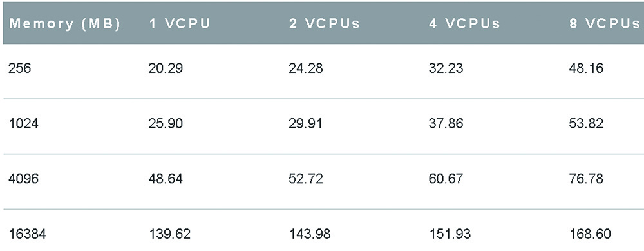
Task: Click the 1024 memory row label
Action: [x=23, y=123]
